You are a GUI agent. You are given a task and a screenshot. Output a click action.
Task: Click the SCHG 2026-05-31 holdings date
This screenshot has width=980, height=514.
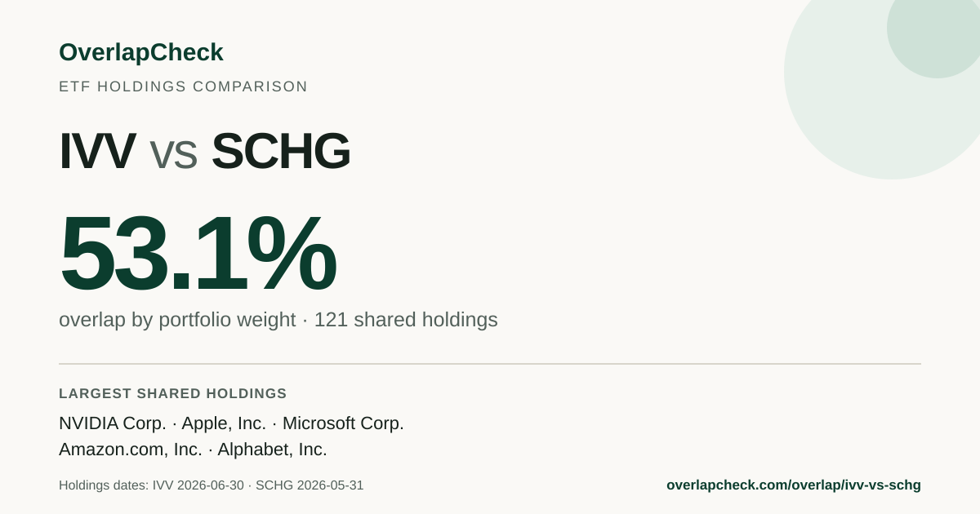[x=310, y=485]
